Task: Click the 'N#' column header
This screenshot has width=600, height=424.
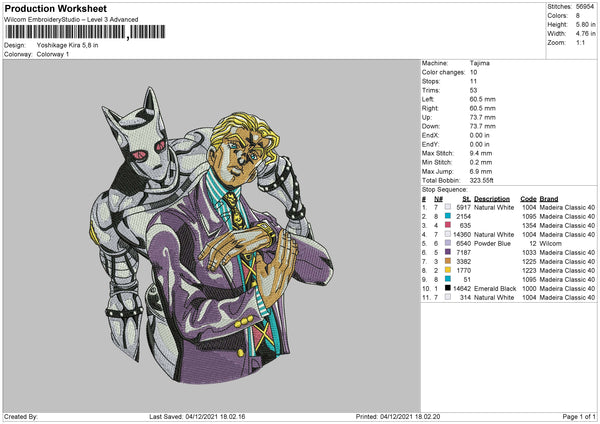Action: click(438, 199)
